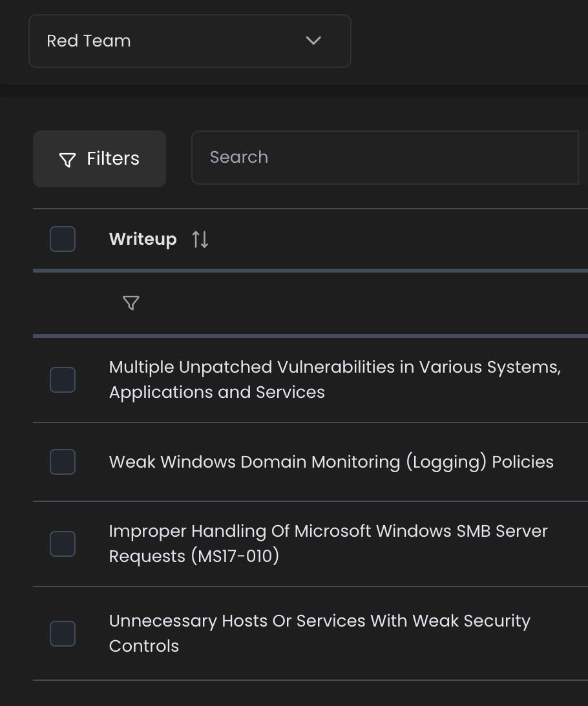Check the Multiple Unpatched Vulnerabilities row checkbox
Screen dimensions: 588x706
coord(63,380)
